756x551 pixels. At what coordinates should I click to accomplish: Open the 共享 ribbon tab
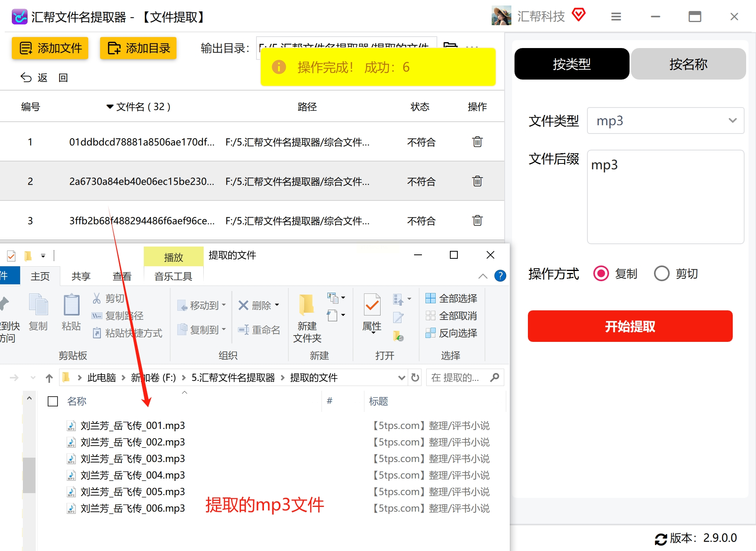81,276
